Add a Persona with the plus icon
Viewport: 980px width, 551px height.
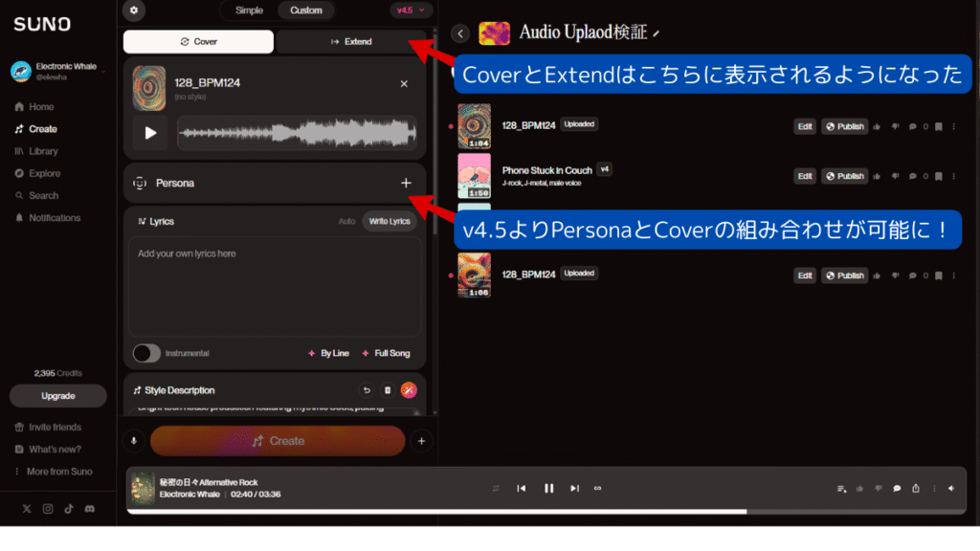(406, 183)
